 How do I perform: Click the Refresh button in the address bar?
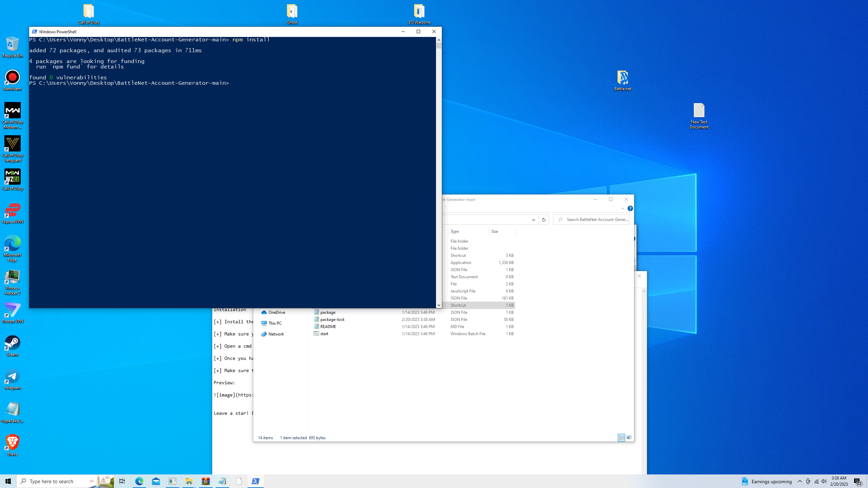tap(544, 220)
